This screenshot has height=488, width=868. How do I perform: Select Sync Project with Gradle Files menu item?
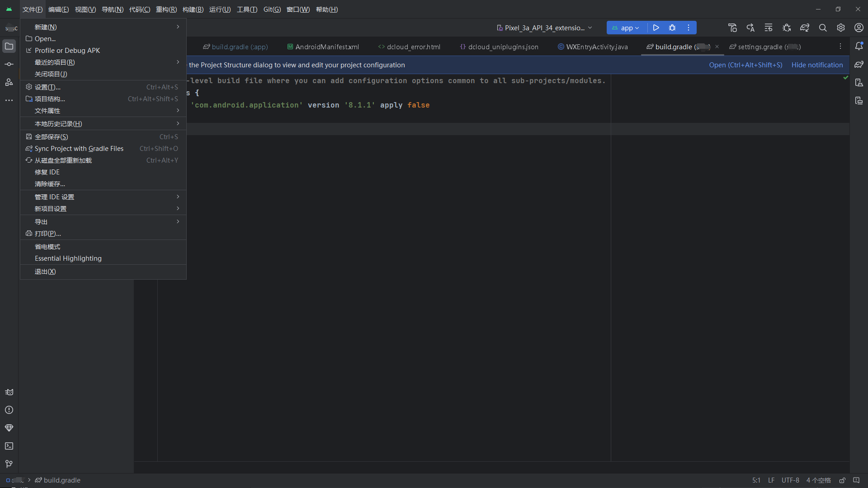[x=79, y=149]
